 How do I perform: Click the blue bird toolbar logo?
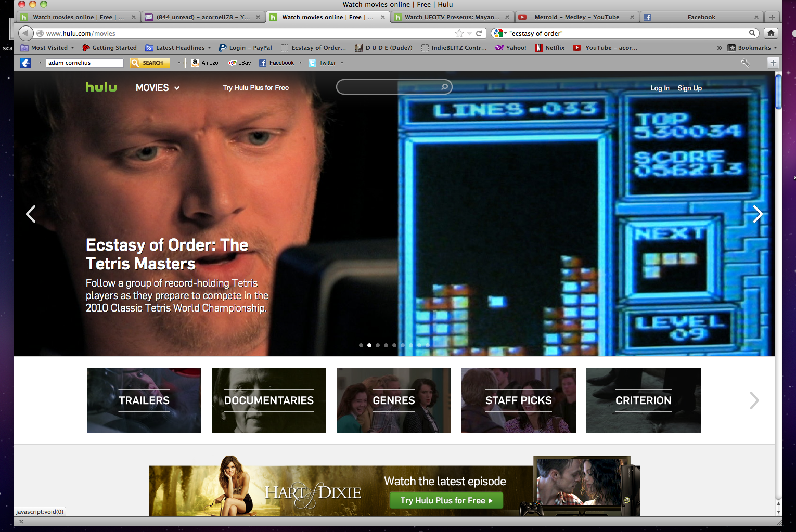tap(25, 63)
